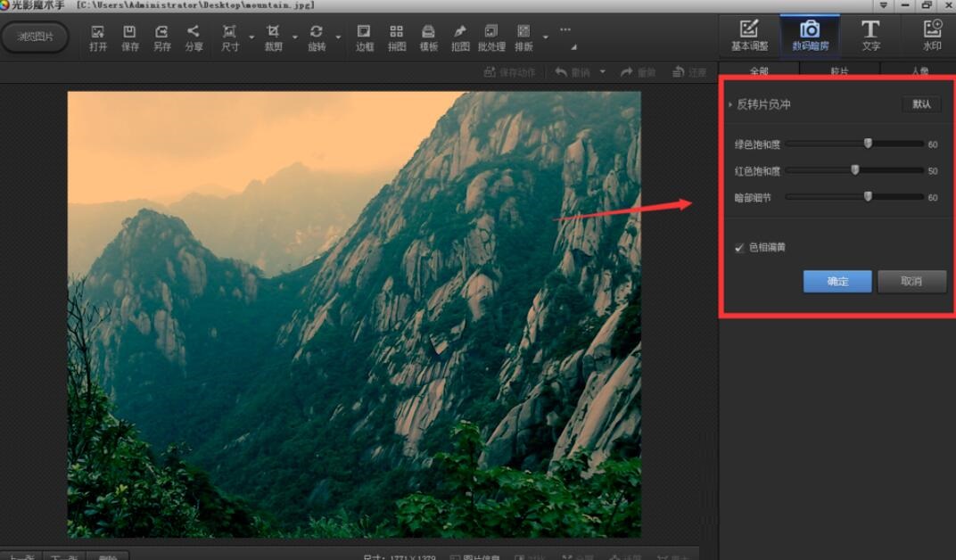This screenshot has height=560, width=956.
Task: Select the 胶片 film effects tab
Action: pyautogui.click(x=839, y=70)
